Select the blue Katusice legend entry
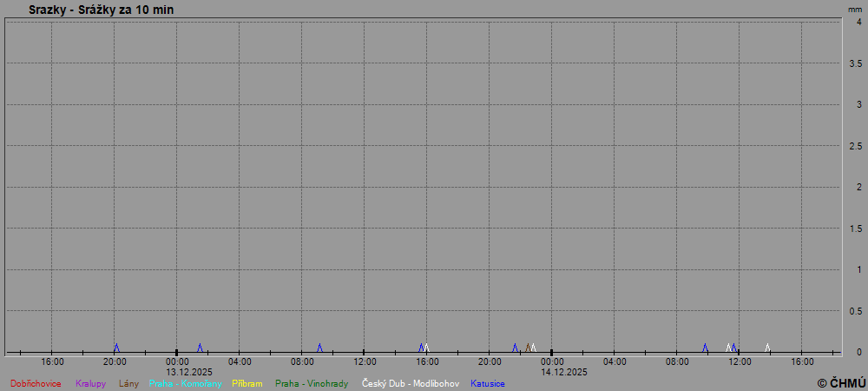Viewport: 868px width, 391px height. (488, 383)
